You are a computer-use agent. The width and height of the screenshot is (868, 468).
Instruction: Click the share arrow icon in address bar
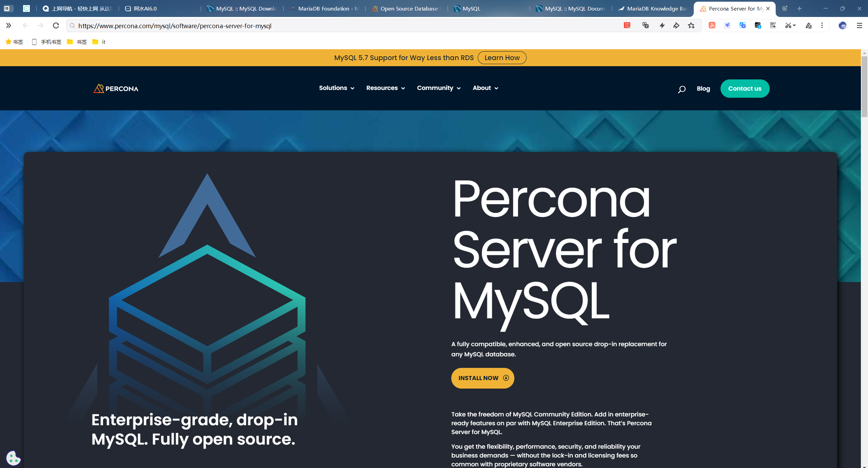(676, 25)
